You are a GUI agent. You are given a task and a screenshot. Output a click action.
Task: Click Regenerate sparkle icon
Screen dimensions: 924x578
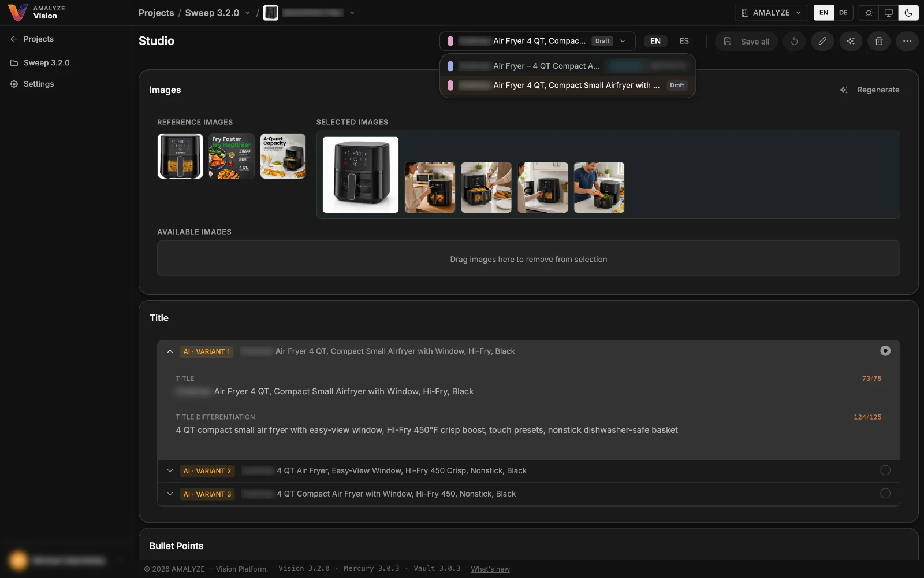[844, 90]
